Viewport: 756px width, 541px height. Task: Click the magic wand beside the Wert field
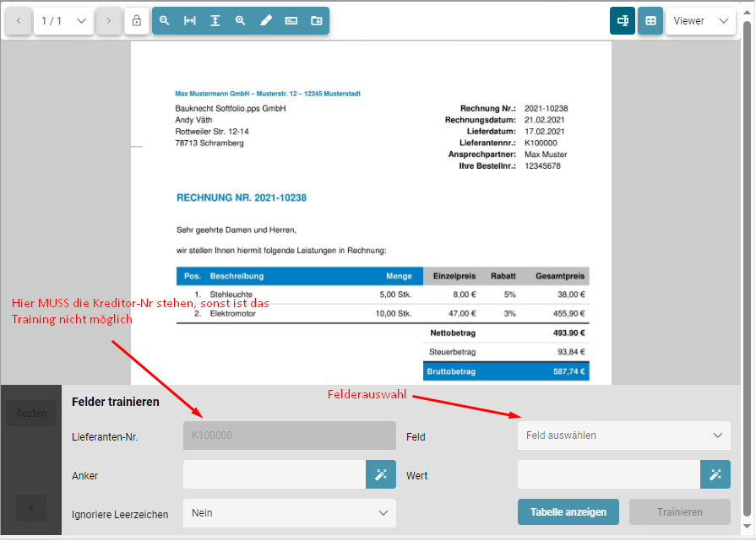point(715,475)
